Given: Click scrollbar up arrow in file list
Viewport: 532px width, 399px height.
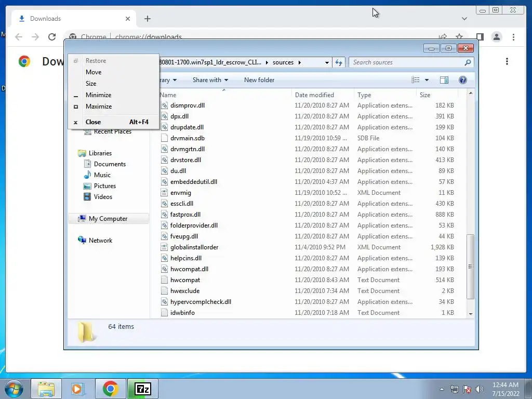Looking at the screenshot, I should 470,93.
